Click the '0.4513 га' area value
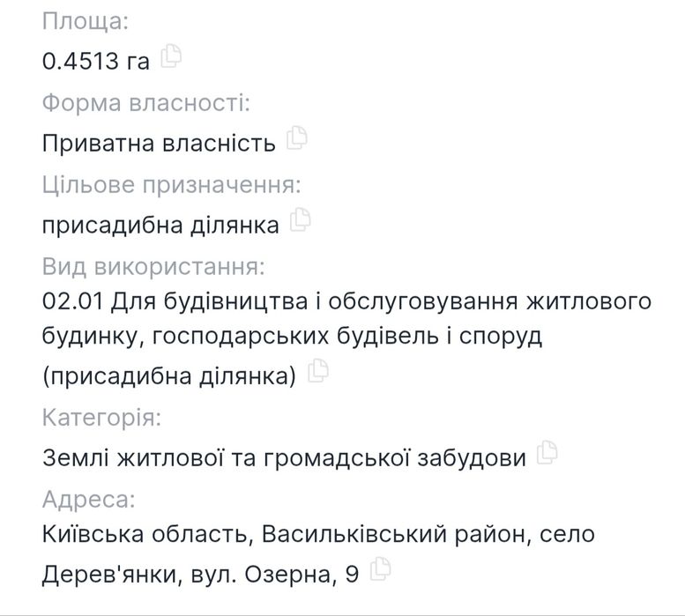Viewport: 685px width, 616px height. point(96,61)
